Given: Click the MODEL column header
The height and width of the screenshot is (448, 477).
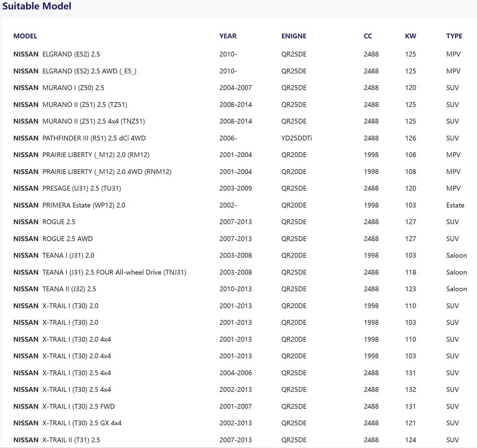Looking at the screenshot, I should 25,36.
